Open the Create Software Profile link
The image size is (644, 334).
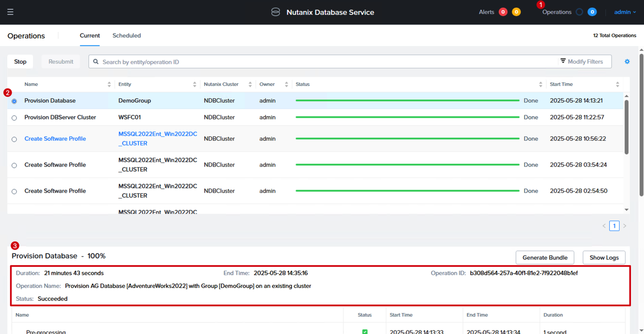pyautogui.click(x=55, y=139)
